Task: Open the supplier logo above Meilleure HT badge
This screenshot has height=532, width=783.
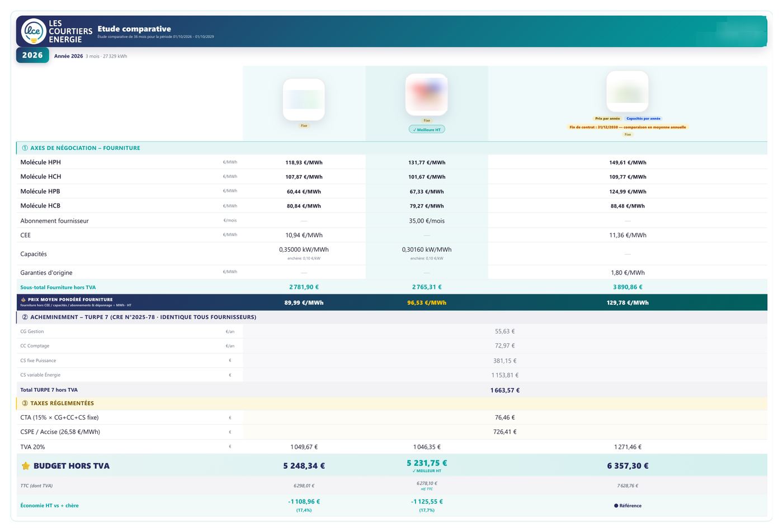Action: pyautogui.click(x=427, y=95)
